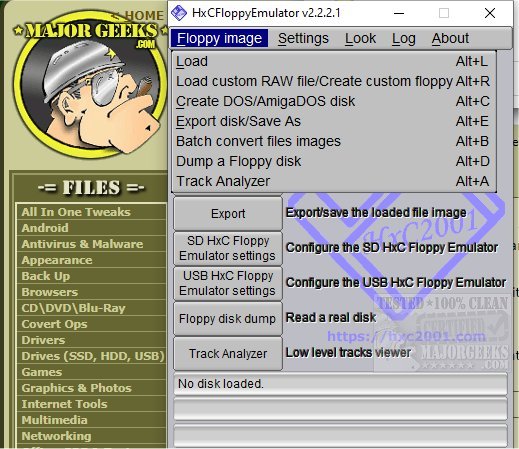Click the HxCFloppyEmulator title bar icon

point(179,13)
